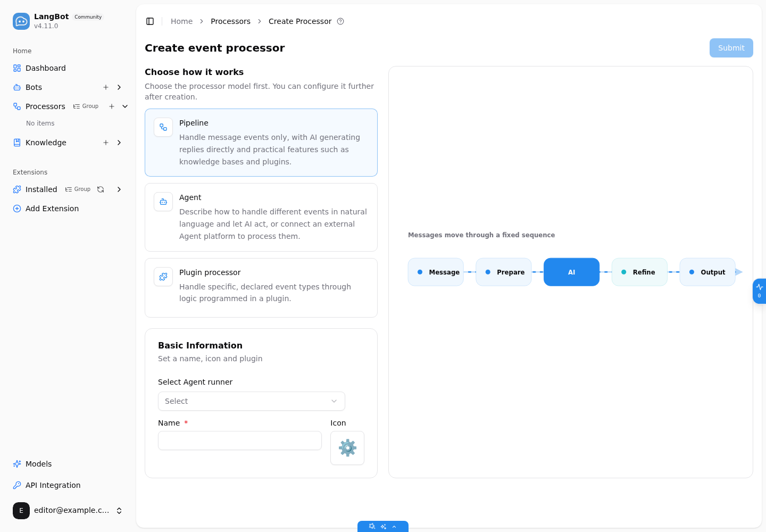
Task: Select the Pipeline processor card
Action: 261,143
